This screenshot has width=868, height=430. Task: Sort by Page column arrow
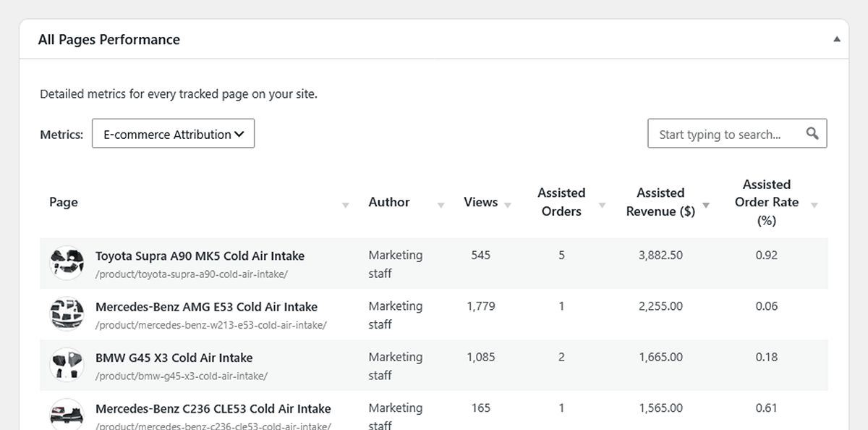click(345, 206)
